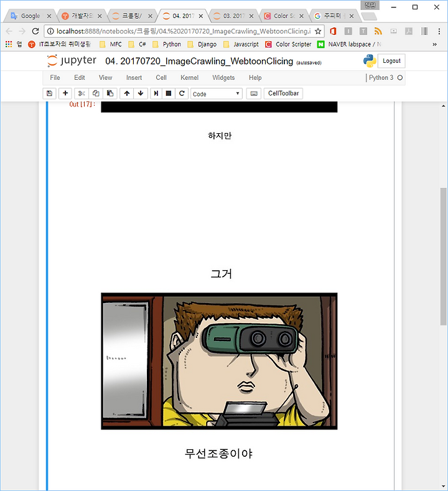448x491 pixels.
Task: Open the Edit menu
Action: (80, 78)
